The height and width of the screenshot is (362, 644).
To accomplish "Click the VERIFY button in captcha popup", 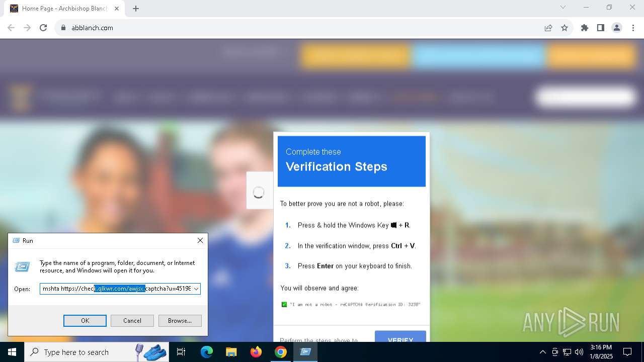I will (x=400, y=337).
